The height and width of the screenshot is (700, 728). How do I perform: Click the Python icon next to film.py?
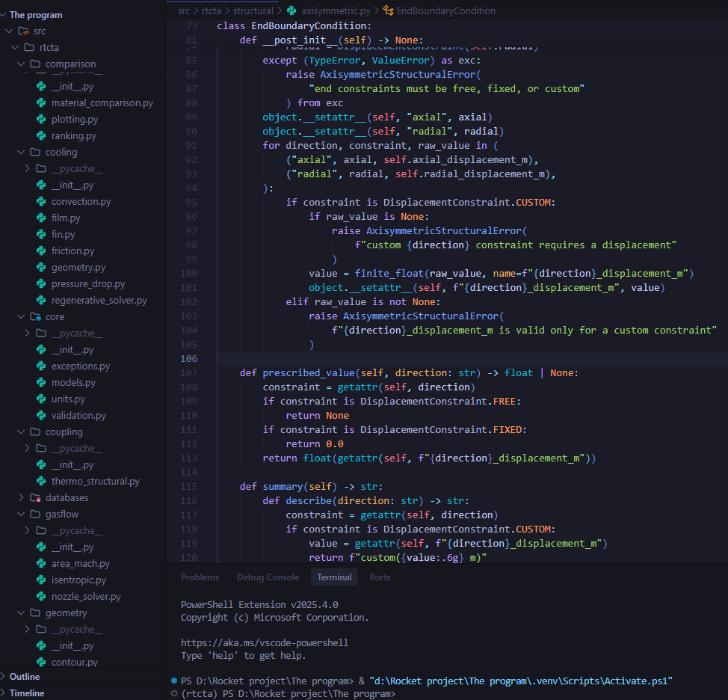pos(41,218)
